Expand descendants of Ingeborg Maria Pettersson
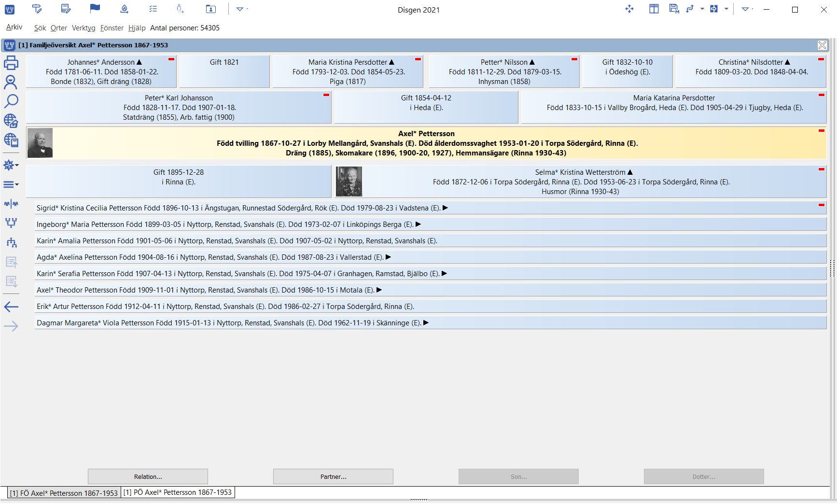This screenshot has height=504, width=837. click(x=418, y=224)
